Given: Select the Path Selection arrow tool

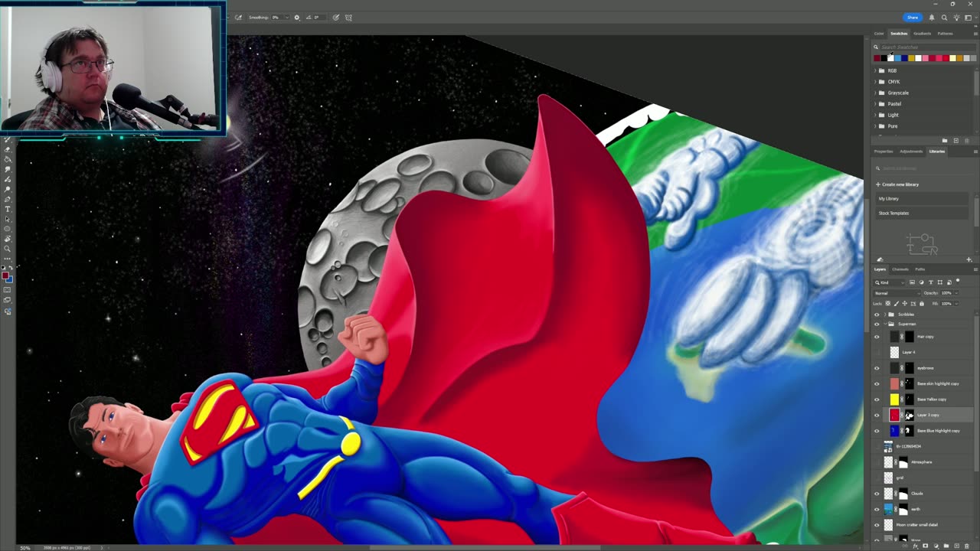Looking at the screenshot, I should click(x=8, y=219).
